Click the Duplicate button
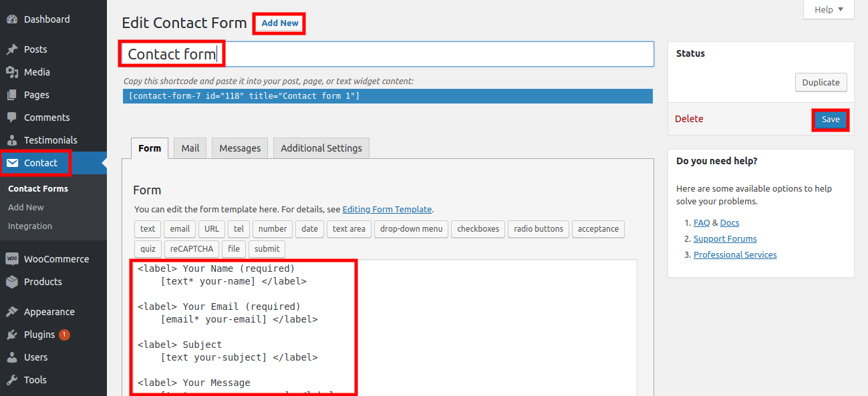Screen dimensions: 868x396 pyautogui.click(x=821, y=83)
